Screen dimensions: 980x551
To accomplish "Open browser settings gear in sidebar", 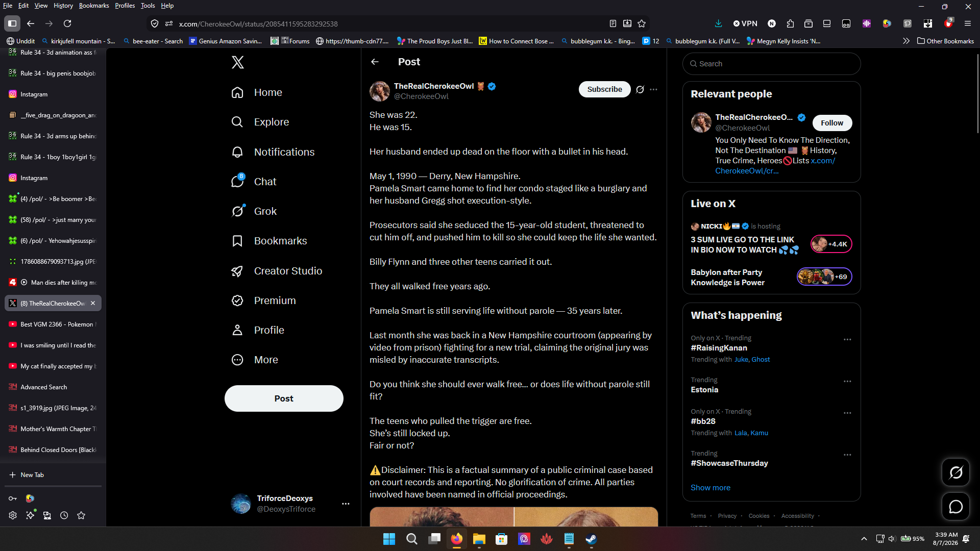I will coord(13,515).
